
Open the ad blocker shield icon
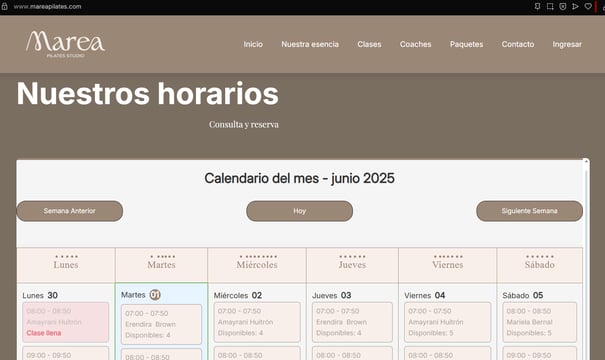coord(563,7)
